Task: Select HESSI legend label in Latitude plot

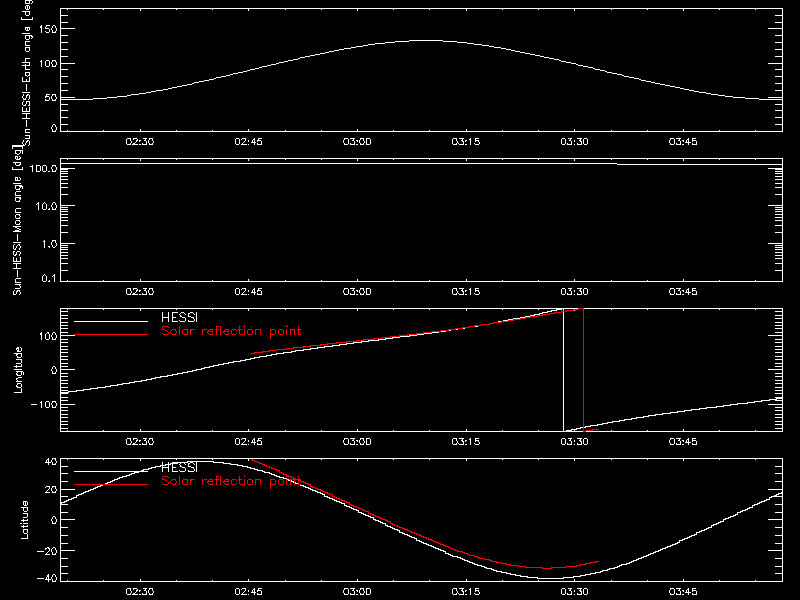Action: click(180, 467)
